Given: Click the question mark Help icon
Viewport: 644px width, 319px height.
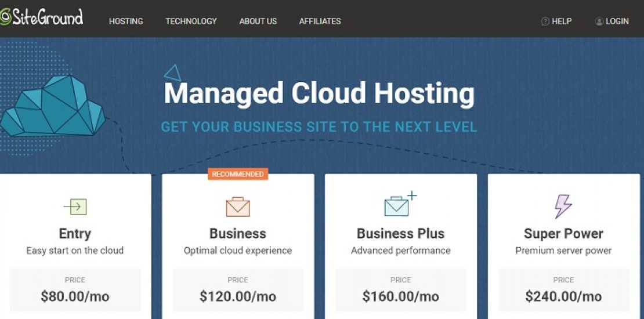Looking at the screenshot, I should click(545, 21).
